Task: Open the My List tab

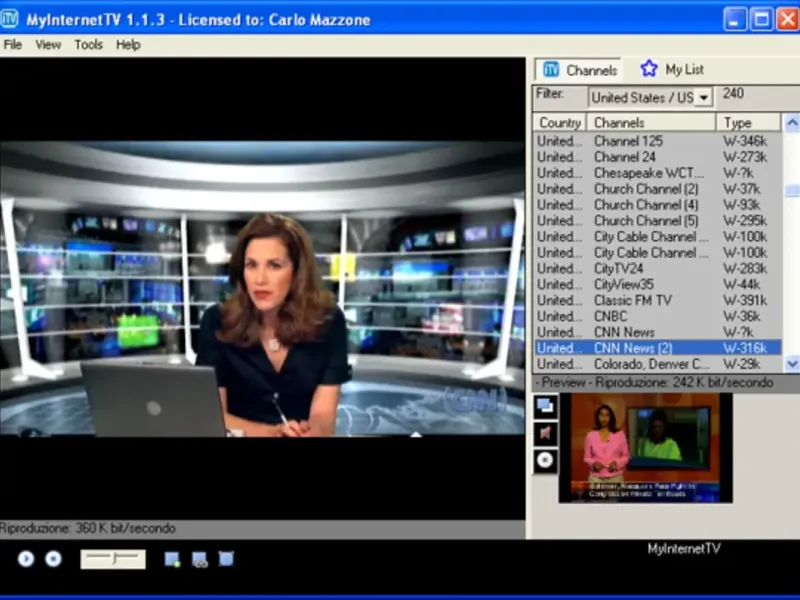Action: [672, 69]
